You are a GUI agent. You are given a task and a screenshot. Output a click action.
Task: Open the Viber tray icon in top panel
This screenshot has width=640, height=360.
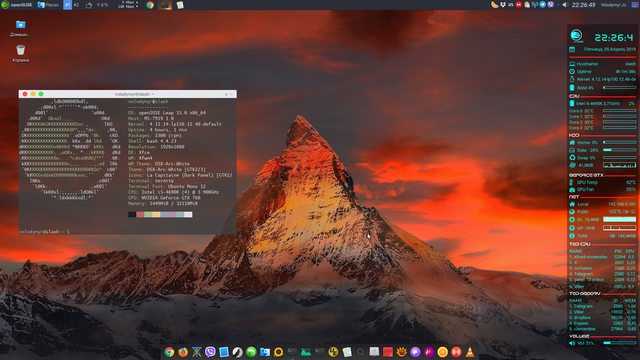coord(551,5)
